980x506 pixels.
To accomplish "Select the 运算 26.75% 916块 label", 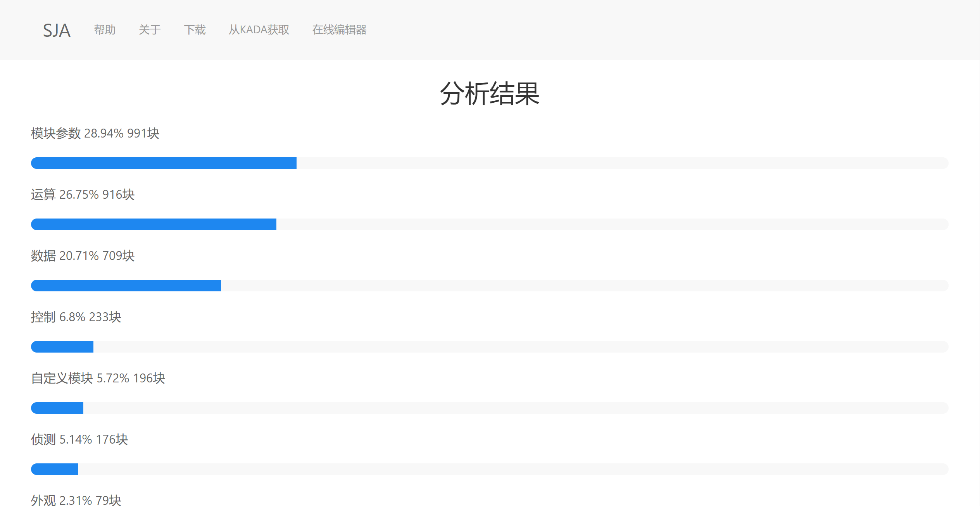I will click(x=83, y=194).
